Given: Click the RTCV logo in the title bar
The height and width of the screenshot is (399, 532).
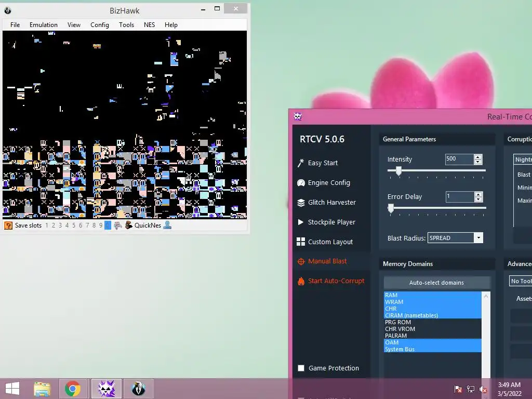Looking at the screenshot, I should pyautogui.click(x=298, y=116).
